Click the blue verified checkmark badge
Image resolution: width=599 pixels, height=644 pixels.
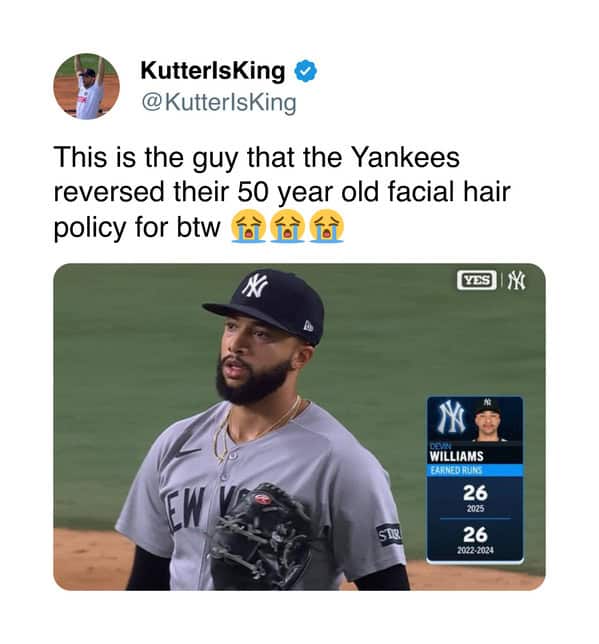[306, 71]
